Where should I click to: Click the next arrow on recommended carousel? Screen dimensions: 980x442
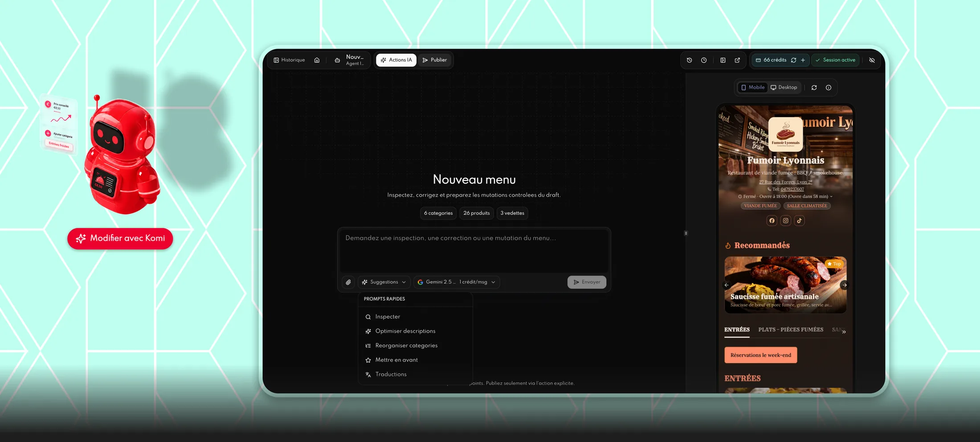click(x=844, y=285)
